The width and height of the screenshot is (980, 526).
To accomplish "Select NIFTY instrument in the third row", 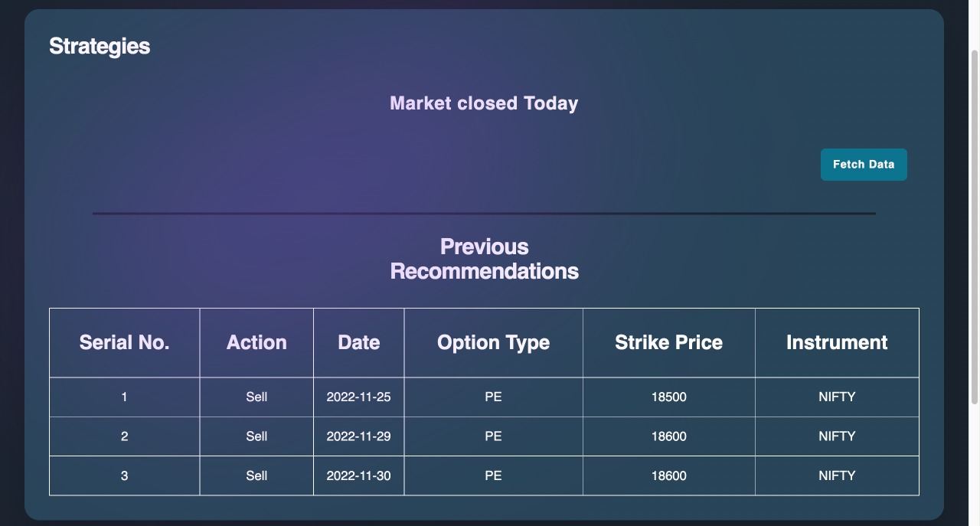I will [837, 475].
